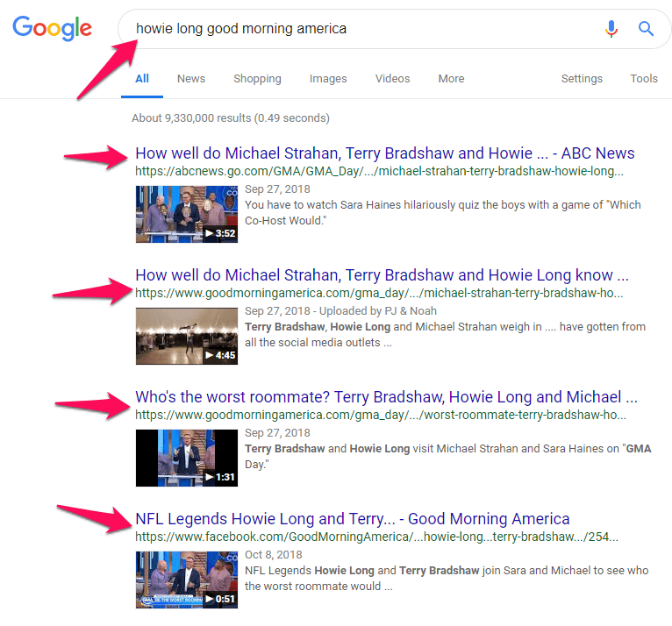Click the voice search microphone icon
Screen dimensions: 672x626
tap(611, 29)
